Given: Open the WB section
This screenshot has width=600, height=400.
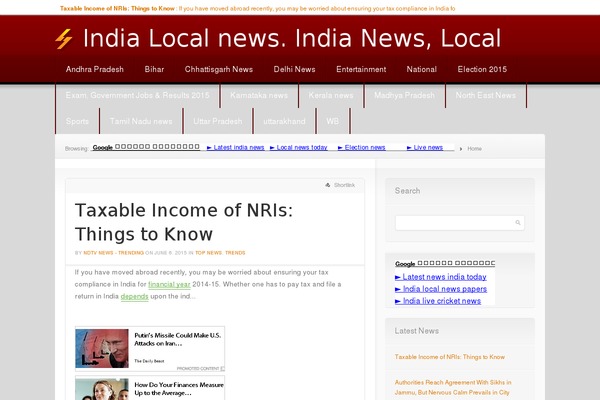Looking at the screenshot, I should tap(332, 121).
